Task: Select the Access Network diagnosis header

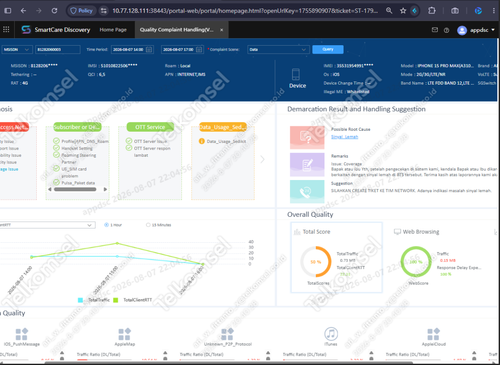Action: pos(14,127)
